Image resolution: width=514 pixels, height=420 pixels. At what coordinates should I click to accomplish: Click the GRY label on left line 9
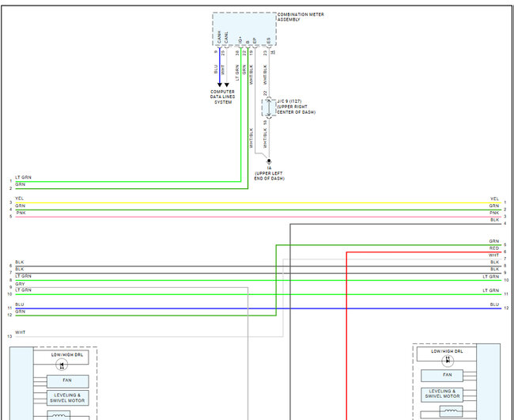(20, 284)
